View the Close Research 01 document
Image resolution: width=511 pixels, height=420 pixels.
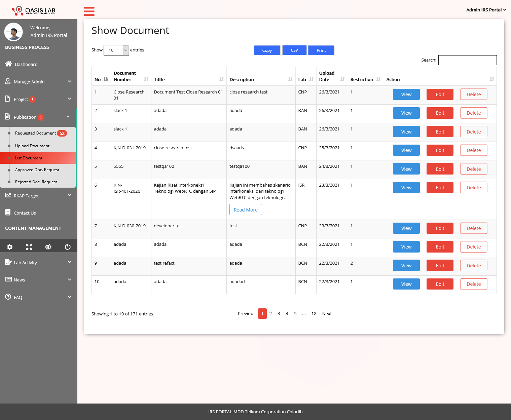[x=406, y=94]
